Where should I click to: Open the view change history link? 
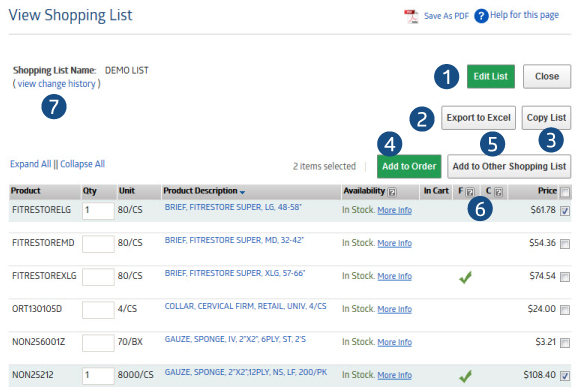(x=57, y=84)
